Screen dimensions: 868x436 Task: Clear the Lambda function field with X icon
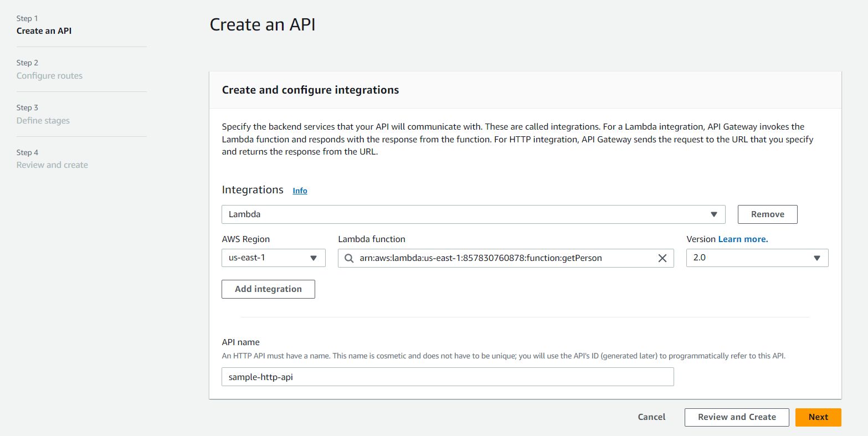coord(662,258)
